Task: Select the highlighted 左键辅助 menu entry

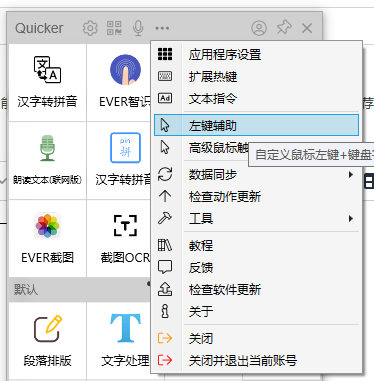Action: [x=256, y=125]
